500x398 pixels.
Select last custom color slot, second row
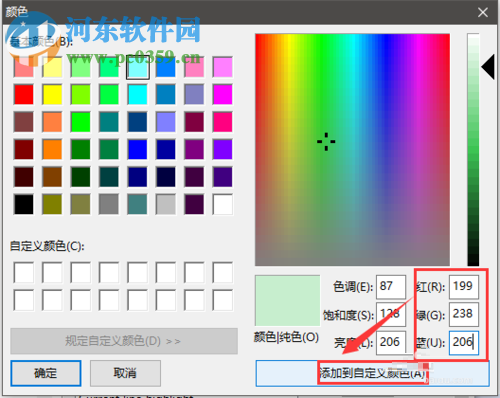[x=223, y=300]
